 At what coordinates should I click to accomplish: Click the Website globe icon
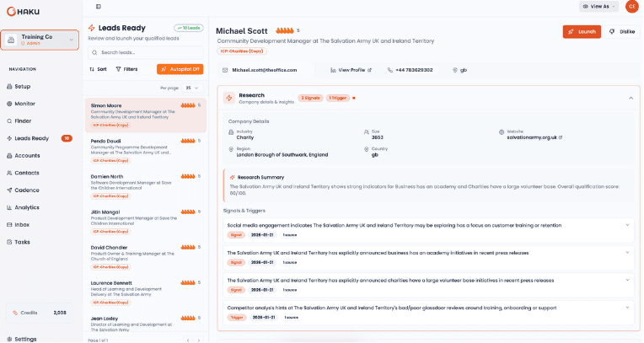click(x=502, y=132)
